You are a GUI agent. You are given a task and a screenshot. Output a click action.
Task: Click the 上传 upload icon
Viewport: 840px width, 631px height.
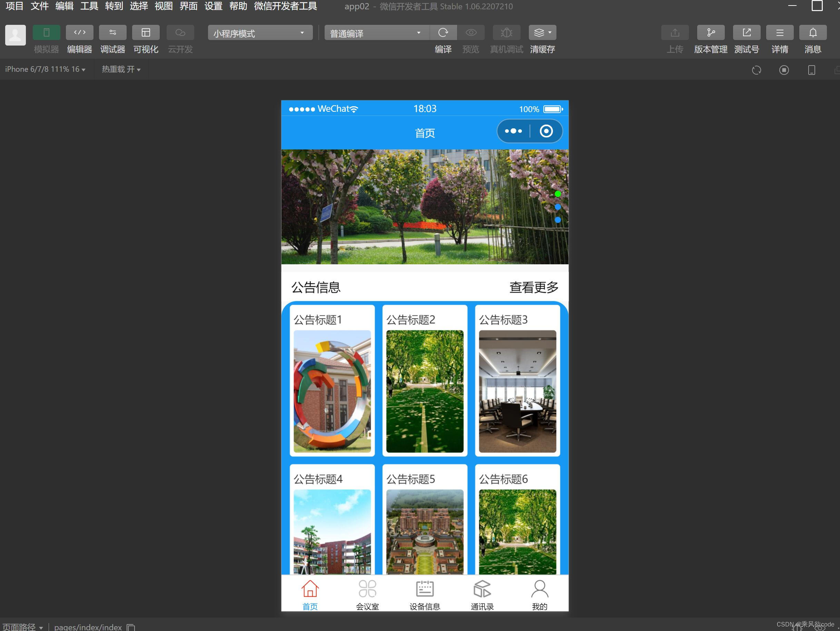point(675,33)
